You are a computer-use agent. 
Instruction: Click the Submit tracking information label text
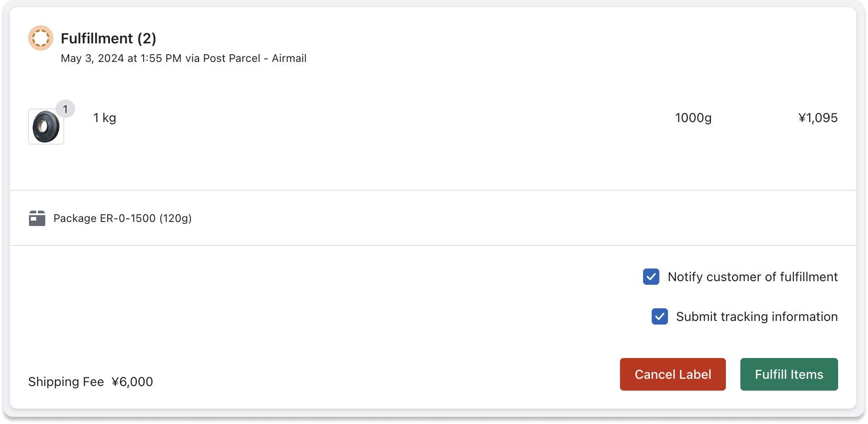[756, 316]
